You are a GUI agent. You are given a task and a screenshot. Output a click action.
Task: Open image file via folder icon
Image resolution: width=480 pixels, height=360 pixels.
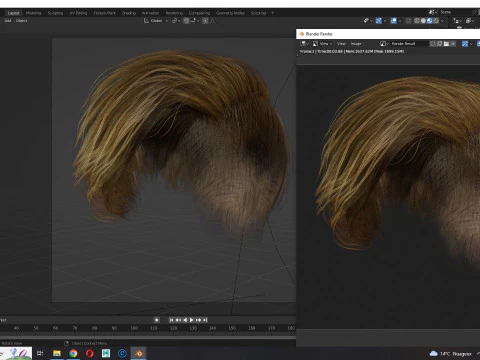point(446,44)
